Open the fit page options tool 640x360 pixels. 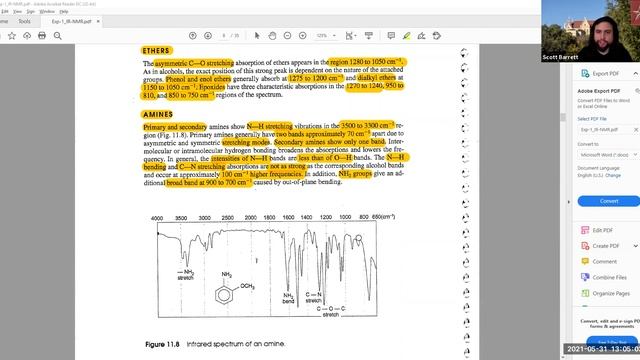pos(350,36)
